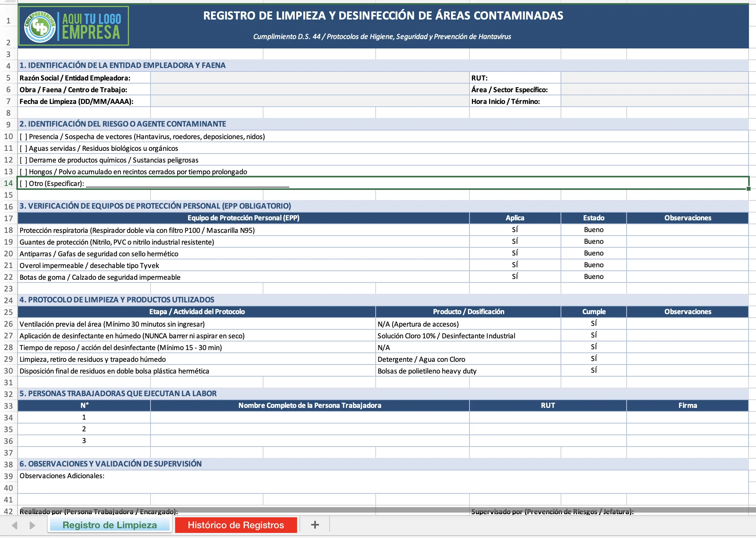The height and width of the screenshot is (538, 756).
Task: Click the next sheet arrow icon
Action: coord(32,525)
